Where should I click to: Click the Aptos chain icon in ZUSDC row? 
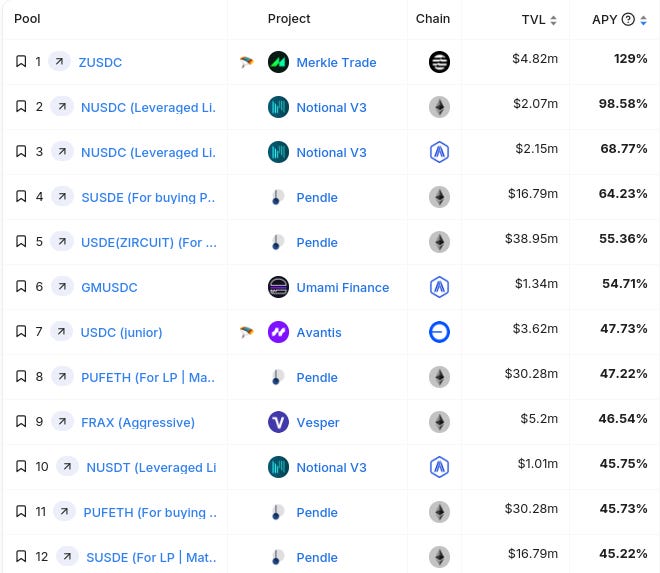pyautogui.click(x=439, y=62)
